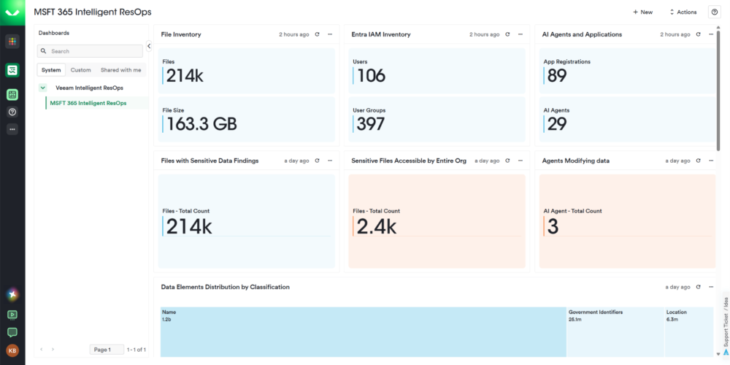
Task: Open AI Agents and Applications options menu
Action: pos(711,34)
